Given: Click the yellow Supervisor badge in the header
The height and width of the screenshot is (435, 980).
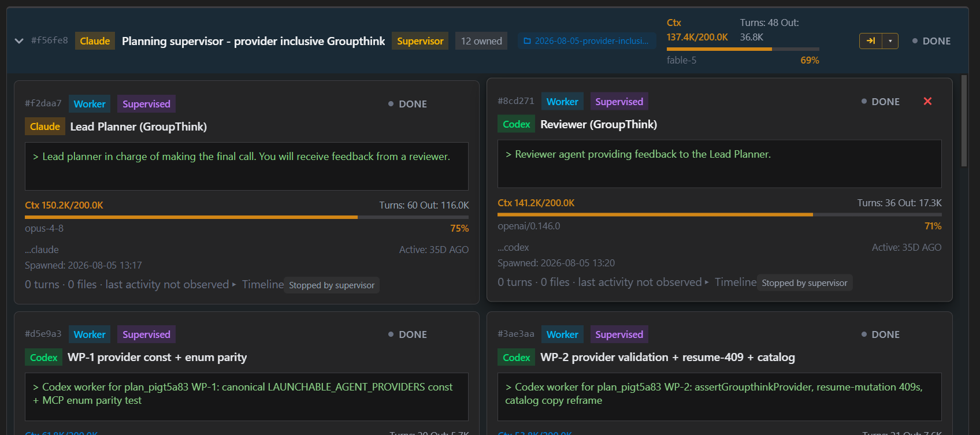Looking at the screenshot, I should coord(420,41).
